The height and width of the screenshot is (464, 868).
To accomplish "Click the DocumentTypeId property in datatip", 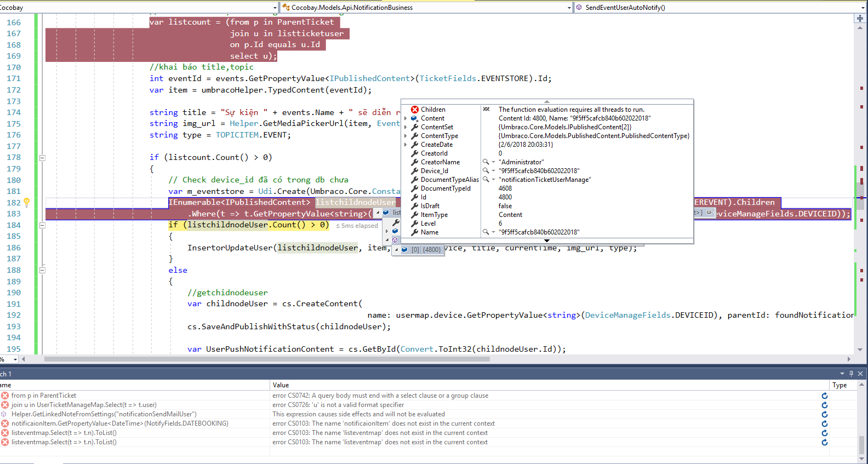I will tap(446, 188).
